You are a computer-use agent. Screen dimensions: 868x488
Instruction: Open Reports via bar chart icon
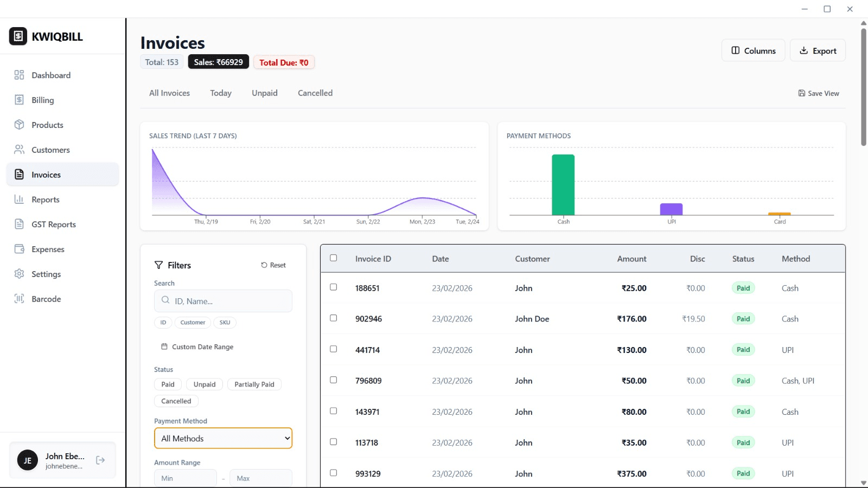[x=20, y=200]
